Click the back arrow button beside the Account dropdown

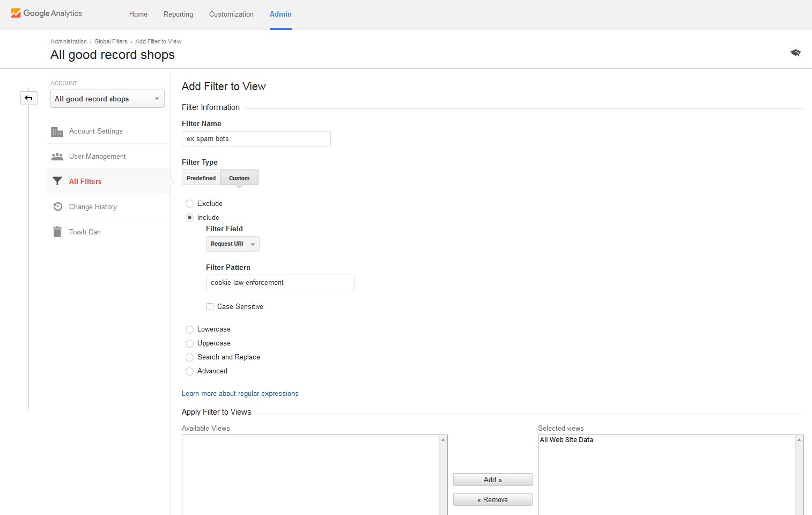point(29,98)
